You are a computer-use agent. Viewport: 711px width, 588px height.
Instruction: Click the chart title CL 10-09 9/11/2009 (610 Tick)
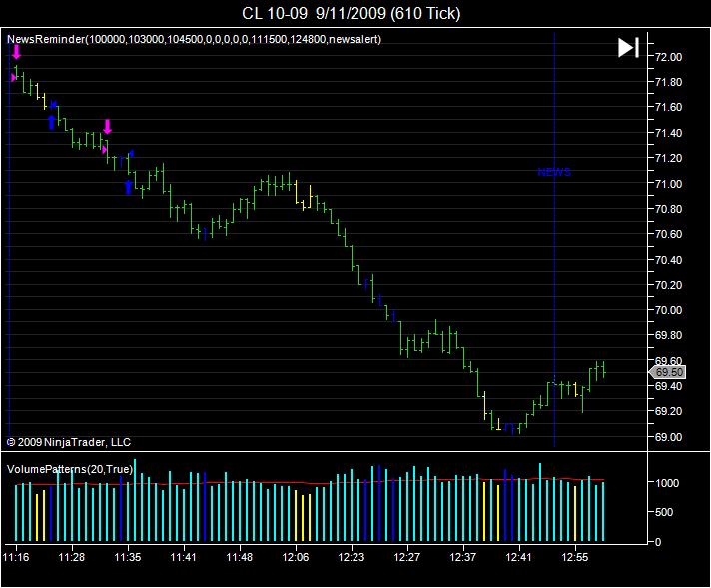[351, 13]
